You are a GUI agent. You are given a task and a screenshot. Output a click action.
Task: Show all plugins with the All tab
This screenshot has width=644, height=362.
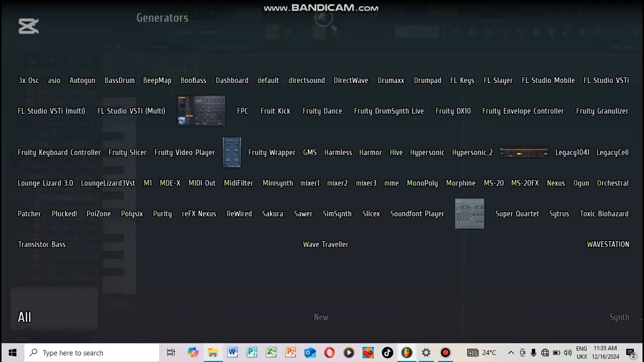coord(25,317)
